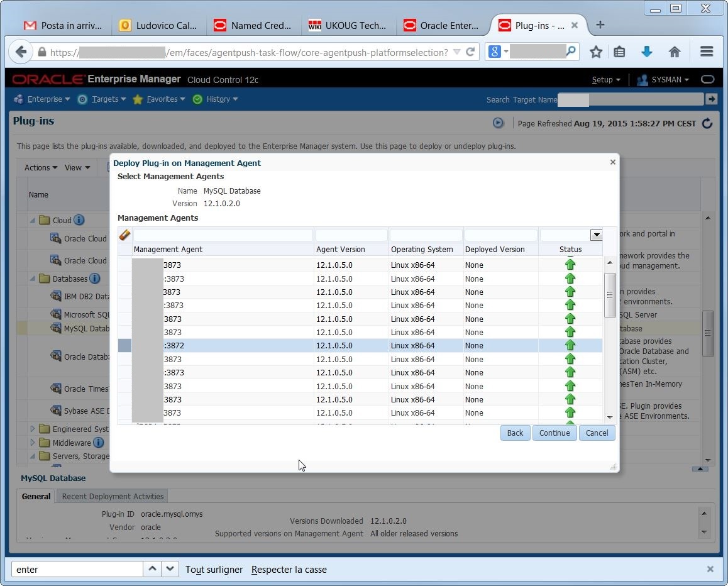Viewport: 728px width, 586px height.
Task: Click the search target go arrow
Action: [x=711, y=99]
